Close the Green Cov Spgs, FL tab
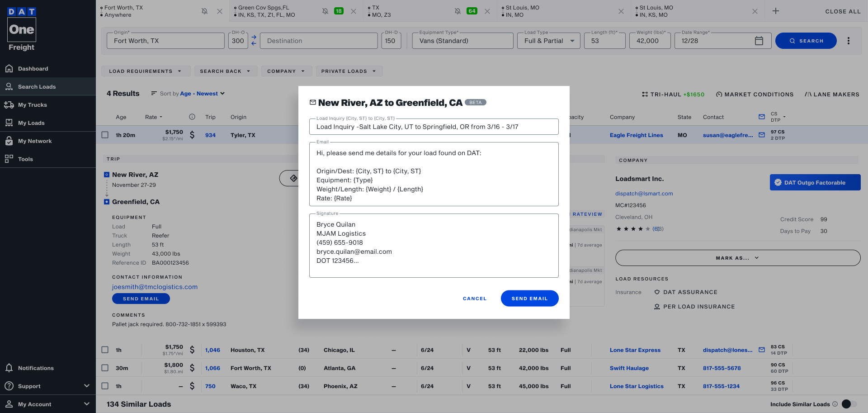Screen dimensions: 868x413 click(354, 11)
